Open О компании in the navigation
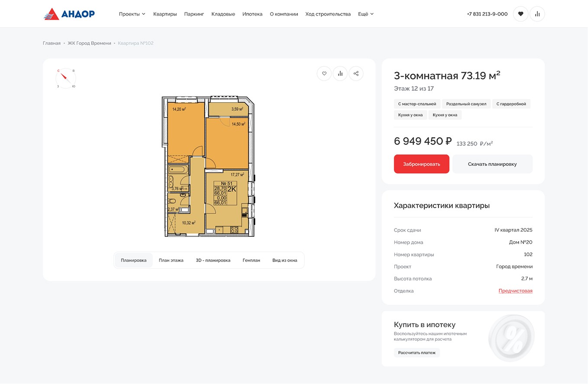This screenshot has height=384, width=588. click(284, 14)
